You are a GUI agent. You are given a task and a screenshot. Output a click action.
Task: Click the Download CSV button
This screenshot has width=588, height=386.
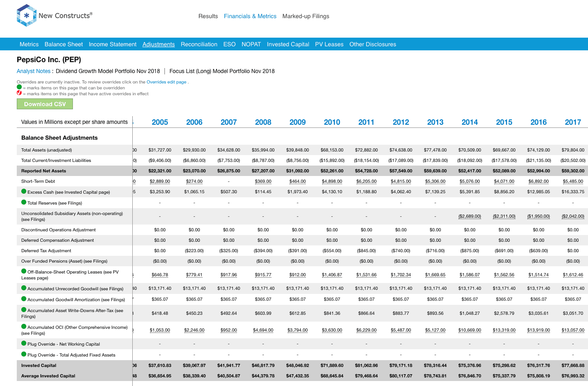45,104
